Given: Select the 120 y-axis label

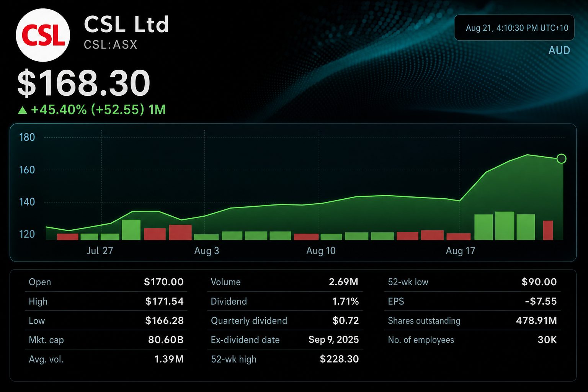Looking at the screenshot, I should [27, 234].
